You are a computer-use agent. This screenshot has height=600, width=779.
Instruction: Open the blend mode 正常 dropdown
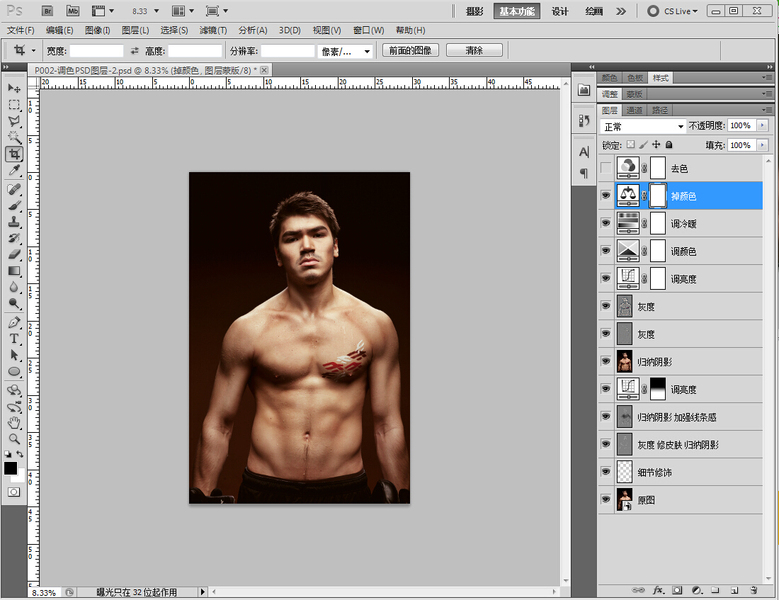pyautogui.click(x=643, y=126)
